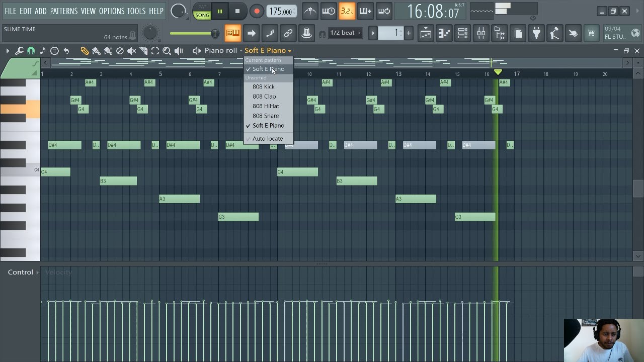The width and height of the screenshot is (644, 362).
Task: Open the Soft E Piano channel dropdown
Action: point(268,50)
